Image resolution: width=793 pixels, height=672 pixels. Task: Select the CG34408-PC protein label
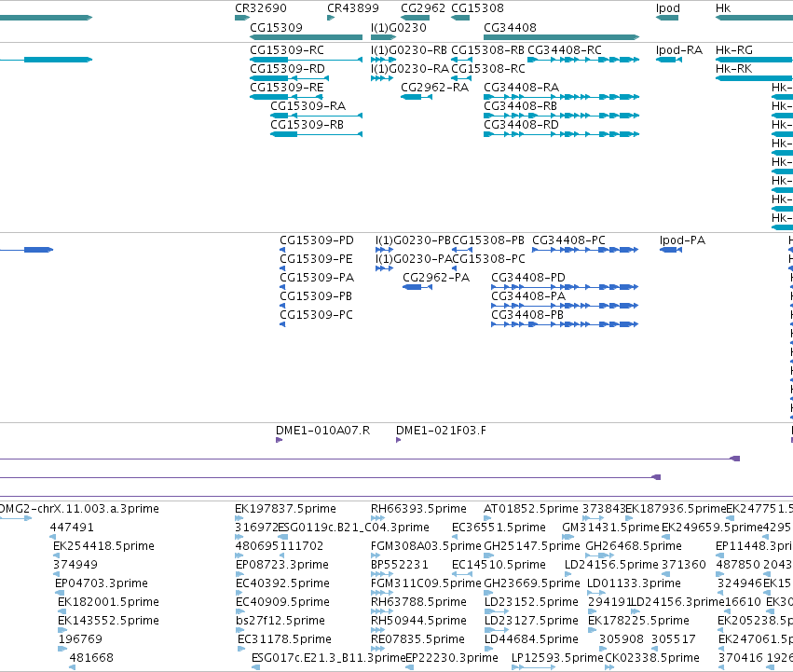click(x=569, y=240)
